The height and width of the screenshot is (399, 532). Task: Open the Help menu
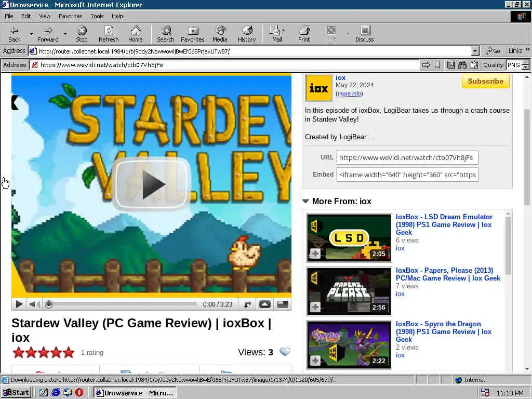(117, 16)
